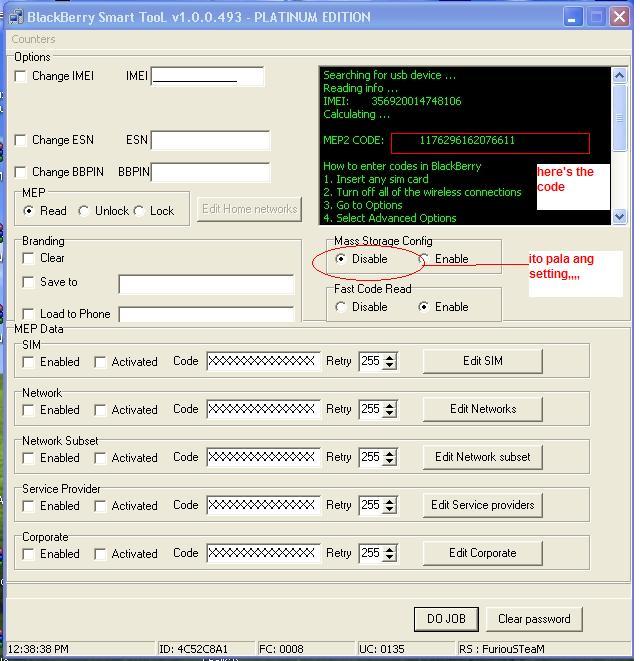640x661 pixels.
Task: Click the BBPIN text field
Action: [210, 172]
